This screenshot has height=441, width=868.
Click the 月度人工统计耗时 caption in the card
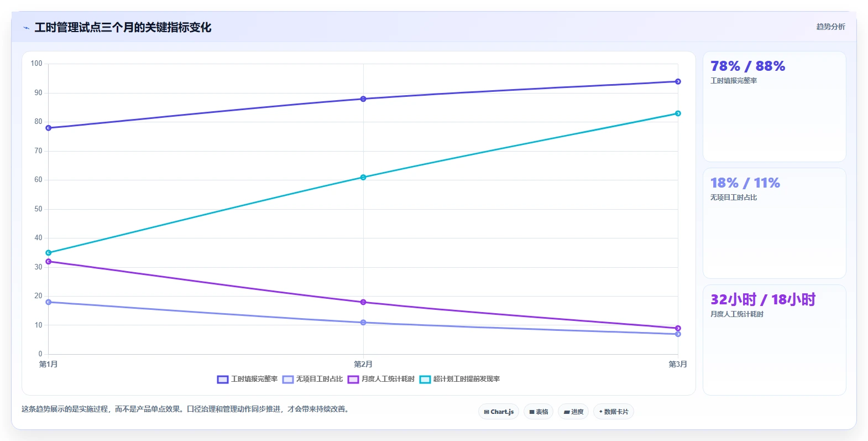point(737,314)
